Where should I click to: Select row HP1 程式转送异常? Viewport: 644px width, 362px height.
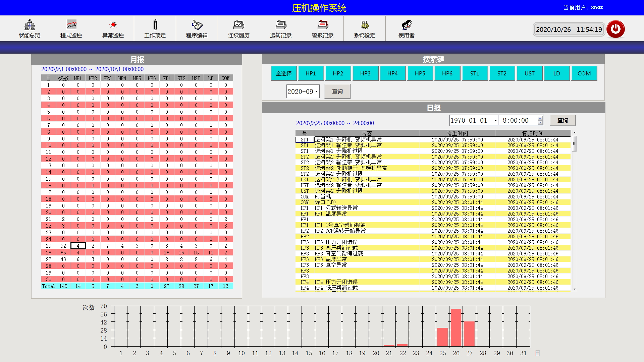tap(433, 208)
